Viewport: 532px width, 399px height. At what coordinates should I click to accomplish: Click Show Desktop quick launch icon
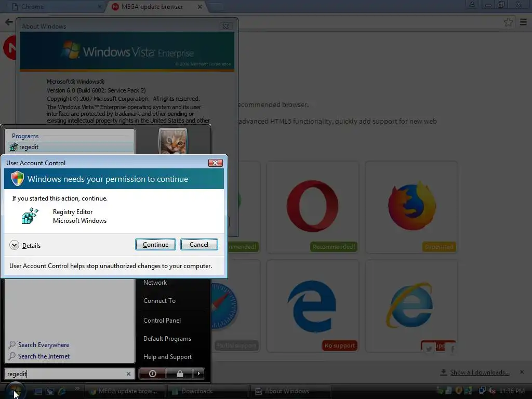tap(37, 391)
